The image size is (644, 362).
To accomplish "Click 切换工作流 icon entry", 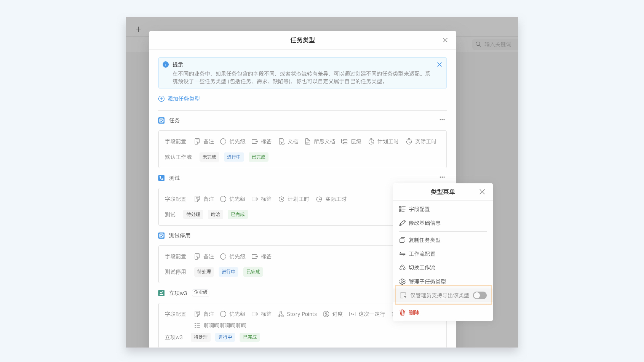I will 402,268.
